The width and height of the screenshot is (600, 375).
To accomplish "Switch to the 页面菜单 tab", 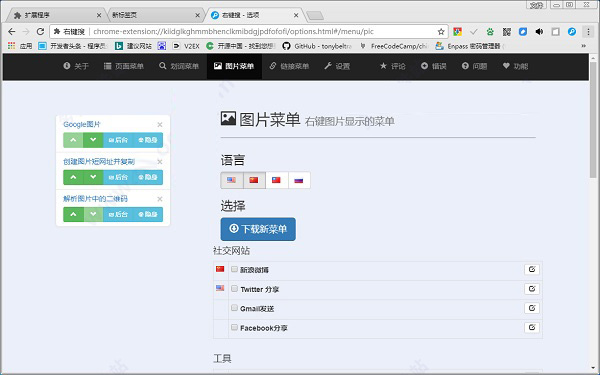I will tap(124, 66).
